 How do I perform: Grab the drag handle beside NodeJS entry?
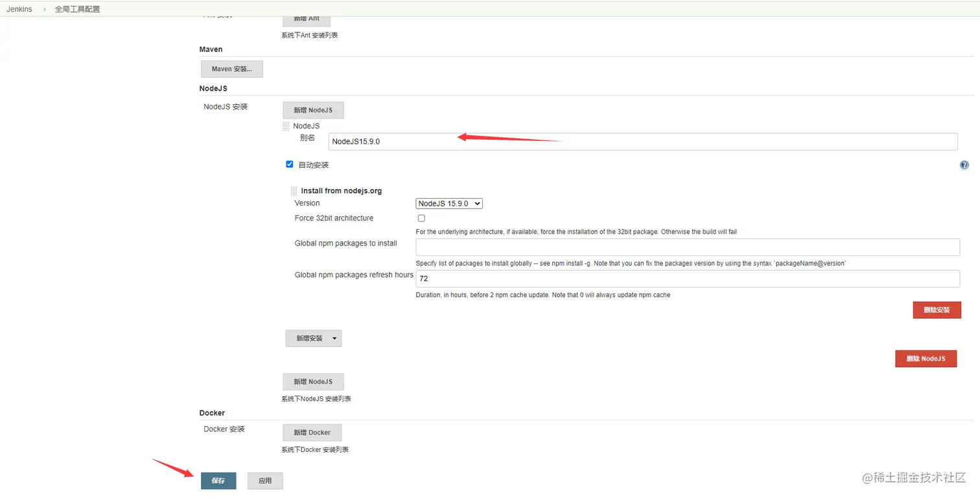286,126
